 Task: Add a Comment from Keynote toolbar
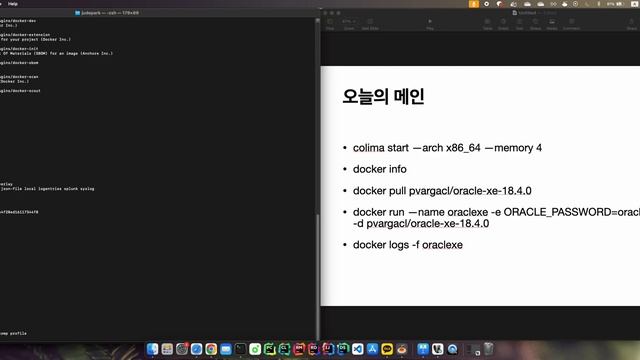(571, 24)
